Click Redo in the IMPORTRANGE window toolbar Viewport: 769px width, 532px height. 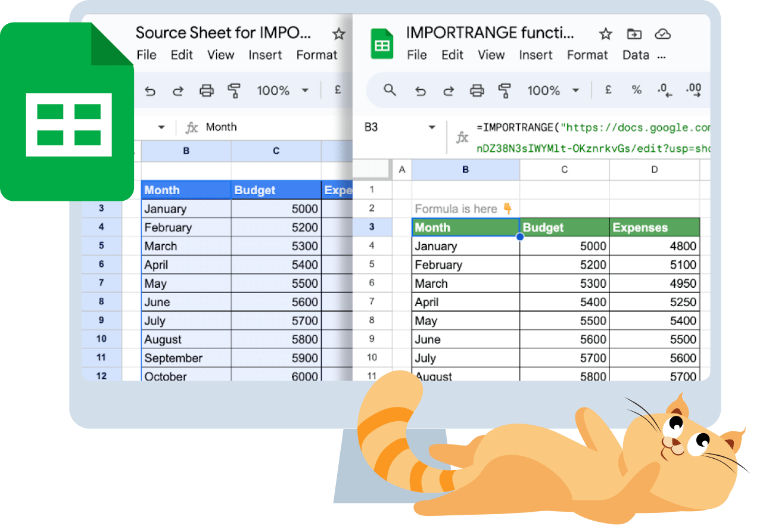[x=448, y=91]
